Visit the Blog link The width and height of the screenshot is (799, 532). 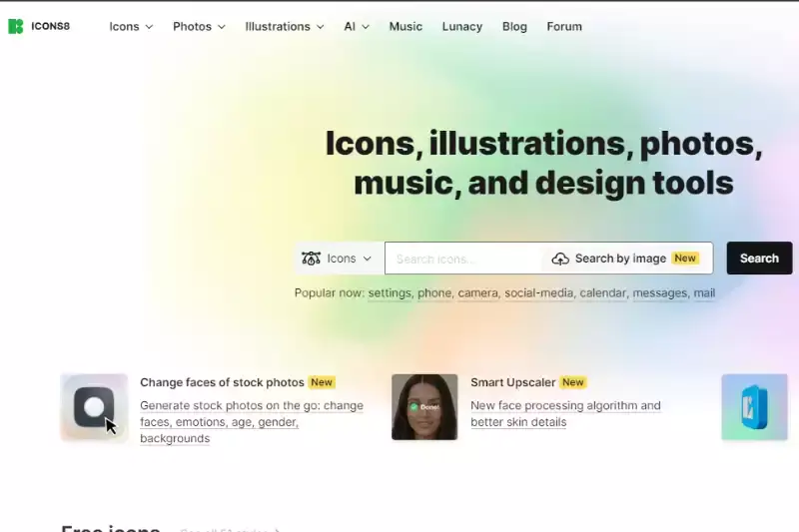pos(514,27)
